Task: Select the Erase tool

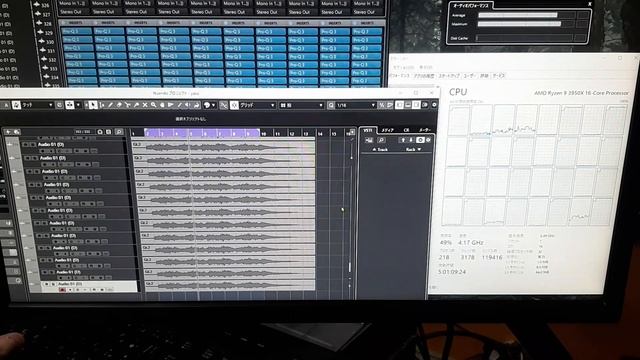Action: pos(119,105)
